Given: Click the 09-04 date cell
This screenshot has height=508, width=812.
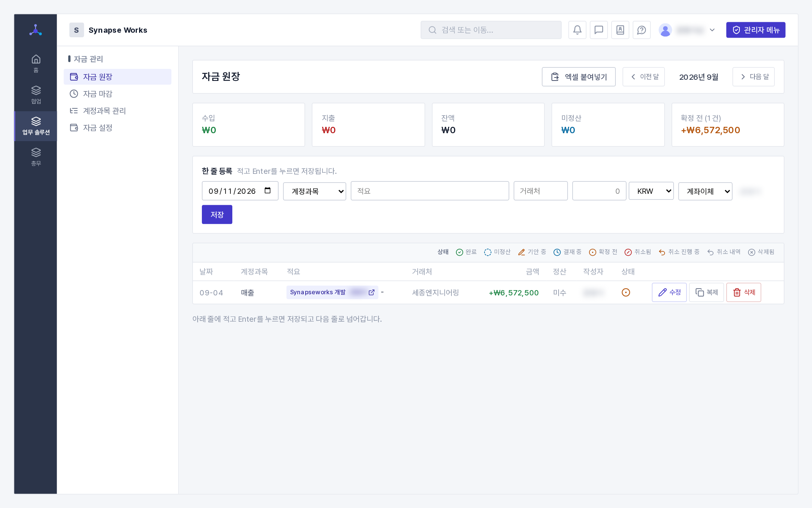Looking at the screenshot, I should [x=211, y=293].
